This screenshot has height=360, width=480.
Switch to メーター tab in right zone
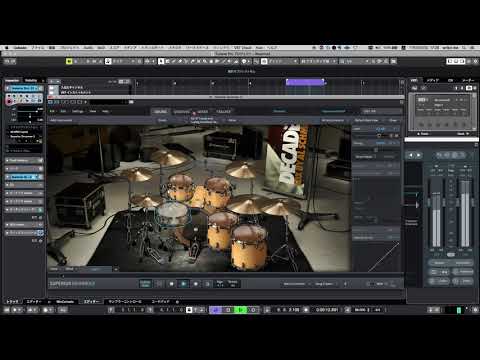pyautogui.click(x=467, y=80)
